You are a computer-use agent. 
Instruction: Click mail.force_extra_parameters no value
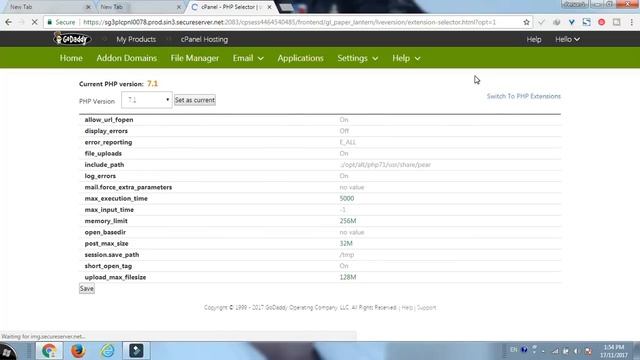click(351, 187)
